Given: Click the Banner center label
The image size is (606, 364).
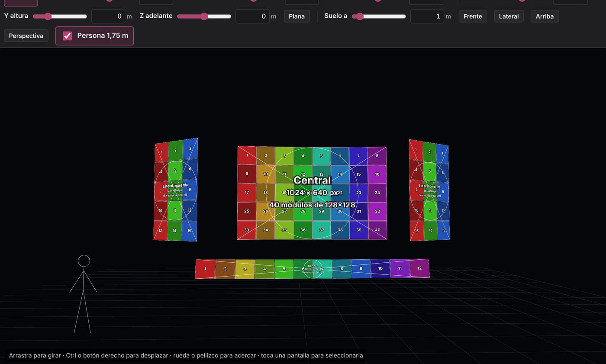Looking at the screenshot, I should [313, 266].
